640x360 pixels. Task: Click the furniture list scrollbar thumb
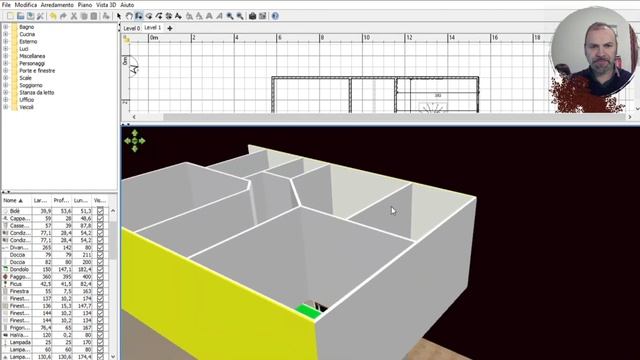click(113, 239)
